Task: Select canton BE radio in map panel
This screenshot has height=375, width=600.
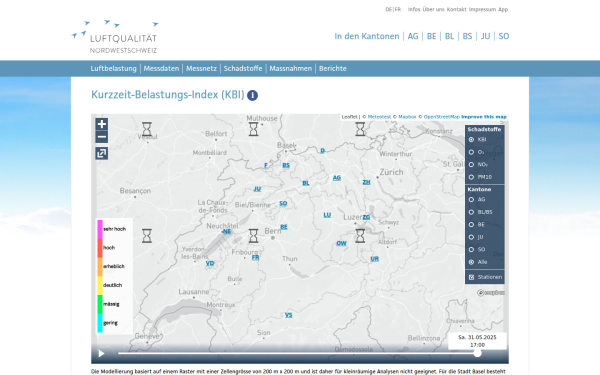Action: [x=471, y=225]
